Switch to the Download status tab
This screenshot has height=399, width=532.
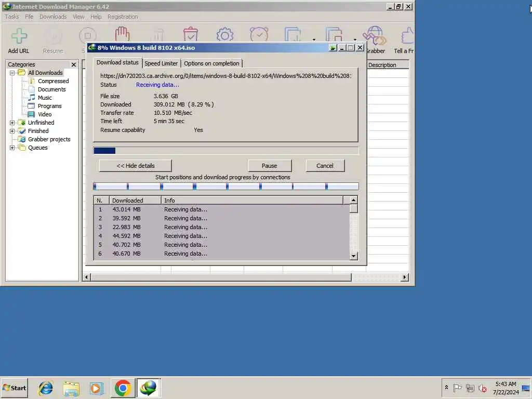[117, 62]
